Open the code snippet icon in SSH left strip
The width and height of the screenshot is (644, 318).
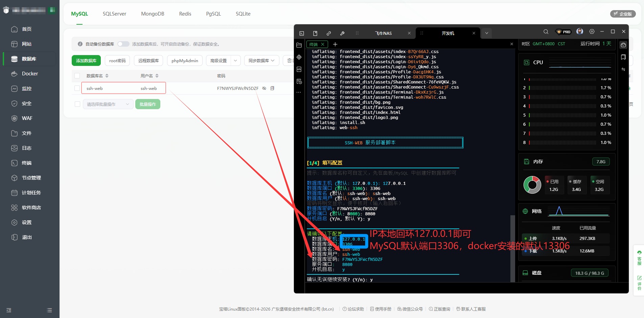pyautogui.click(x=299, y=69)
